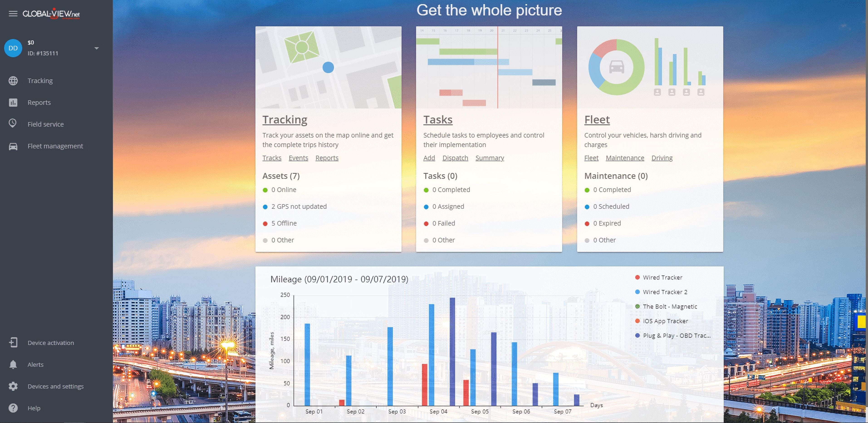This screenshot has width=868, height=423.
Task: Open Devices and settings gear icon
Action: pyautogui.click(x=13, y=386)
